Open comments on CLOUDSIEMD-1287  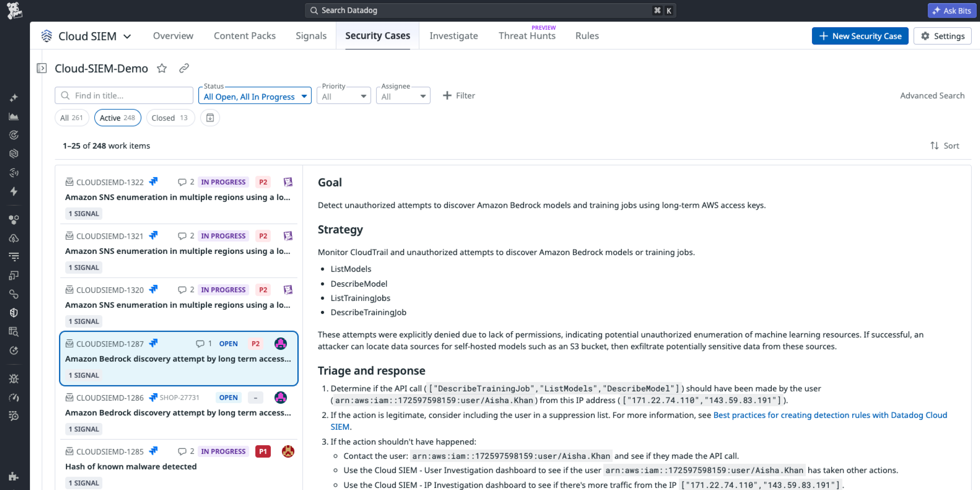(204, 344)
